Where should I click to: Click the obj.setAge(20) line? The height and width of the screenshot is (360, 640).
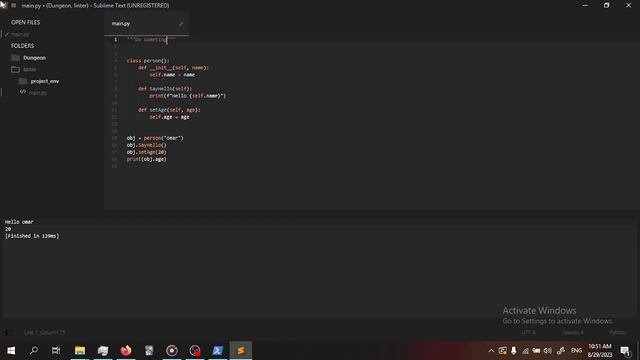tap(147, 152)
